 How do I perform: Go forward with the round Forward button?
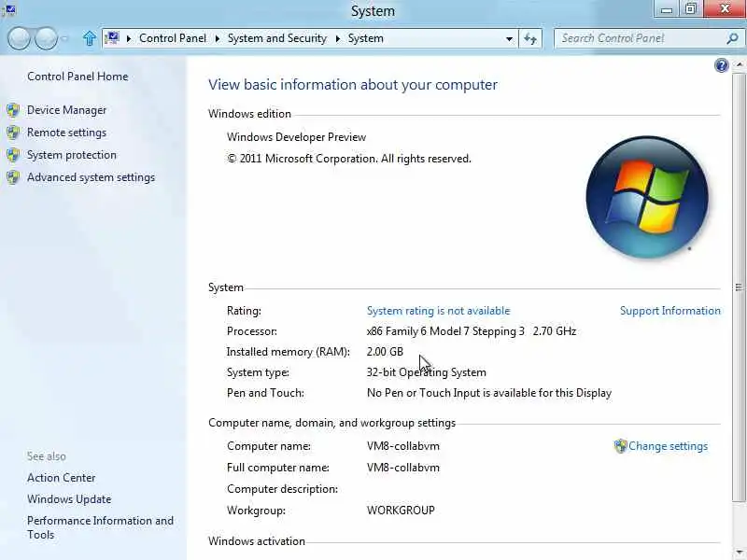click(x=46, y=38)
